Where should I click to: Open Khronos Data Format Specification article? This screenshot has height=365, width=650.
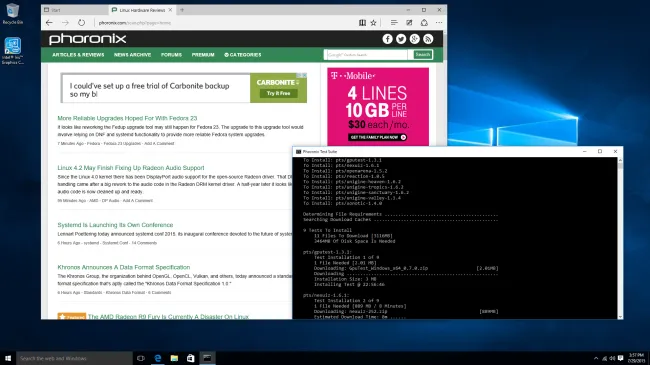[124, 268]
